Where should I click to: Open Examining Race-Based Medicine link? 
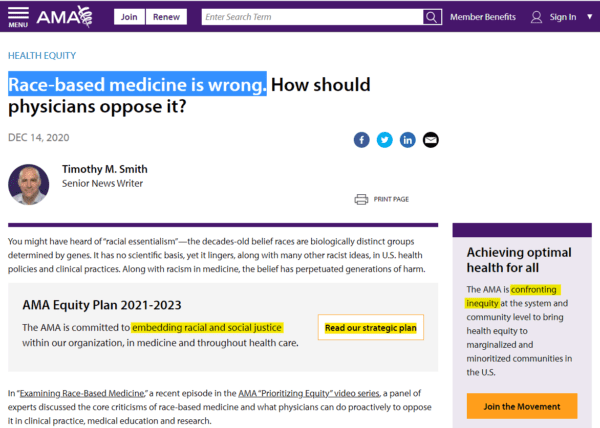(82, 393)
